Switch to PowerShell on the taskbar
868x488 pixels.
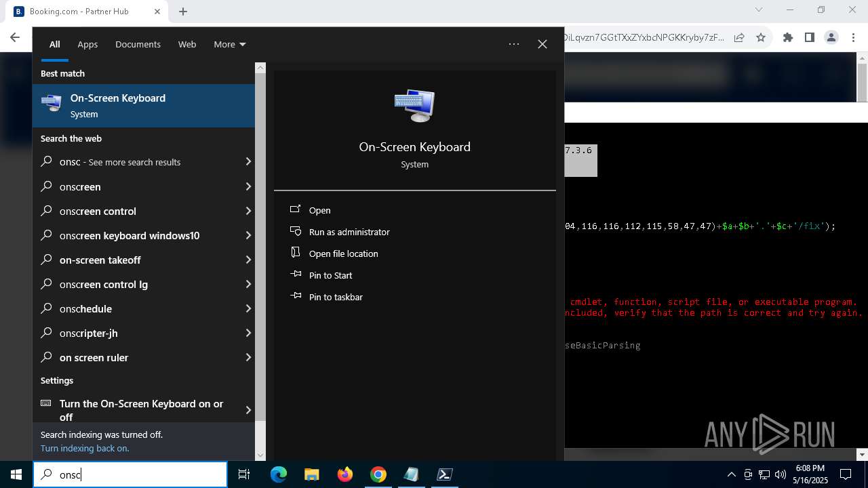(x=445, y=474)
